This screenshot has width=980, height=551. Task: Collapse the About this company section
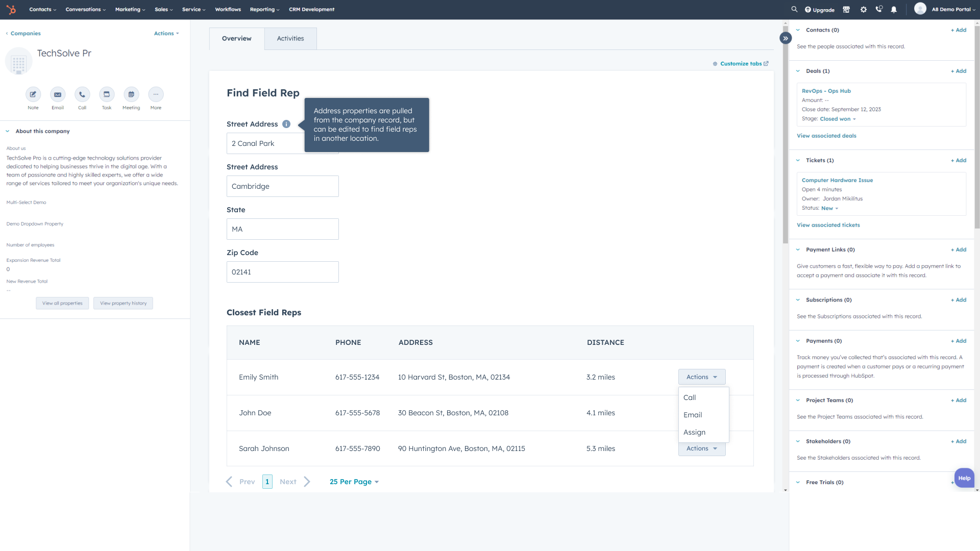coord(8,131)
